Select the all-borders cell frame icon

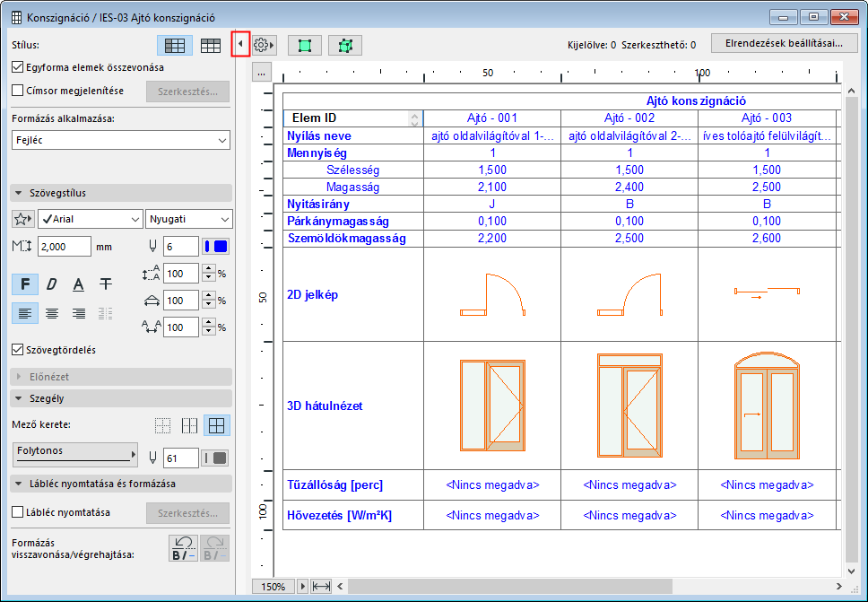[x=215, y=425]
